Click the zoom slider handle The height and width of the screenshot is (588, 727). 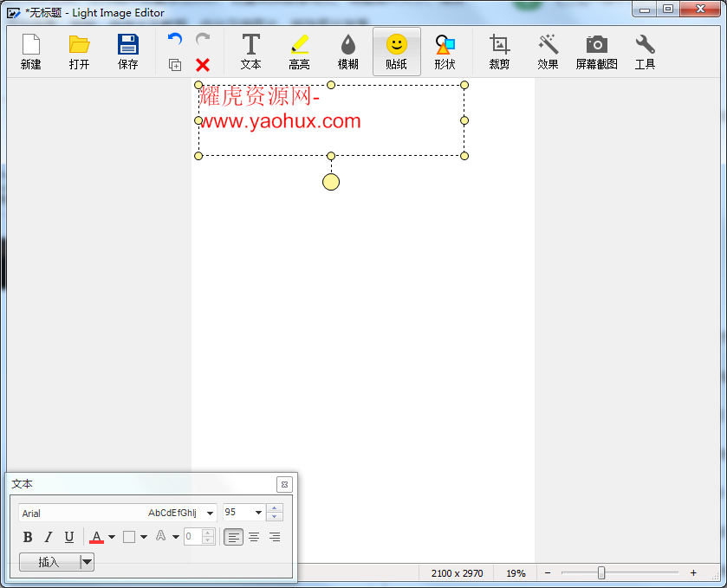pos(601,573)
